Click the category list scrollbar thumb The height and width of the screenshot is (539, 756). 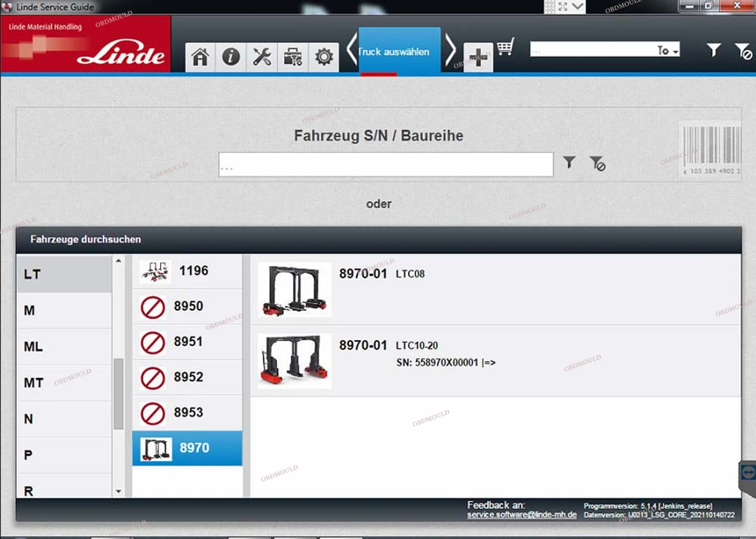[x=118, y=394]
